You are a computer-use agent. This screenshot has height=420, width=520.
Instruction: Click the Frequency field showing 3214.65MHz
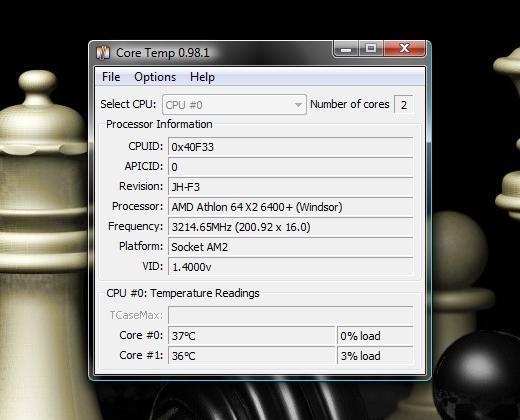pos(291,227)
